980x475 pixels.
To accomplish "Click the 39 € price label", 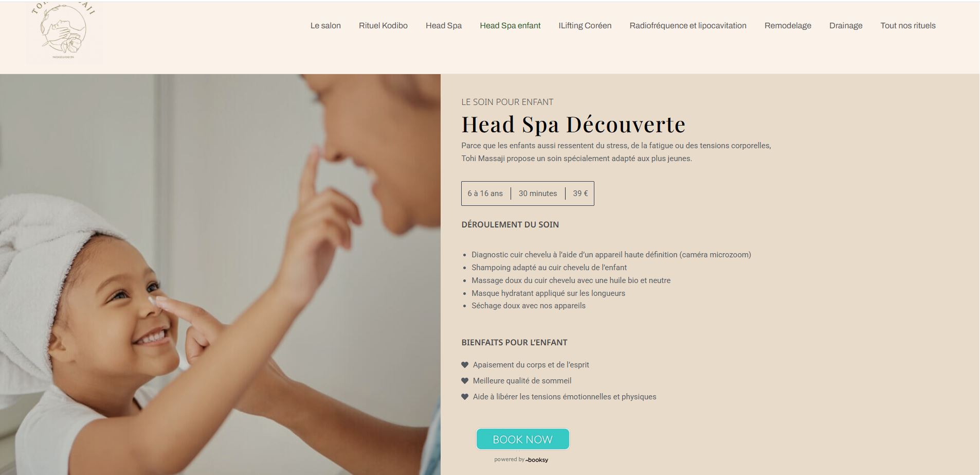I will pos(580,193).
